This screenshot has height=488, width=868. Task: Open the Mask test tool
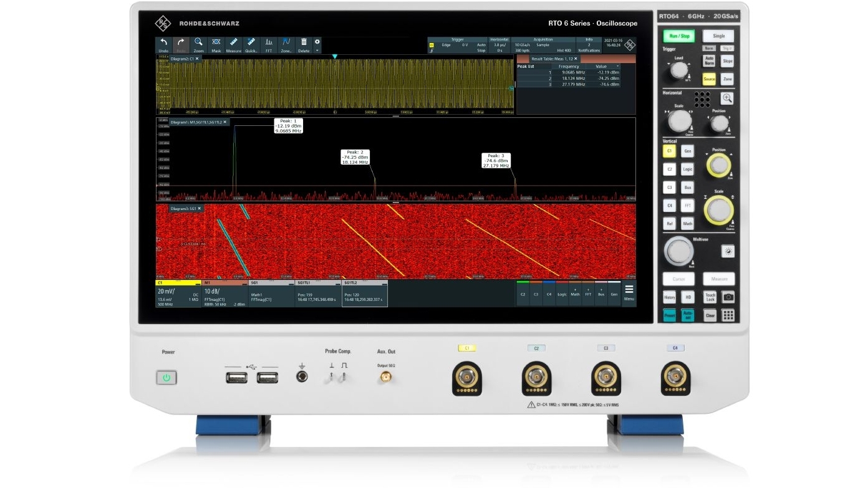point(216,45)
